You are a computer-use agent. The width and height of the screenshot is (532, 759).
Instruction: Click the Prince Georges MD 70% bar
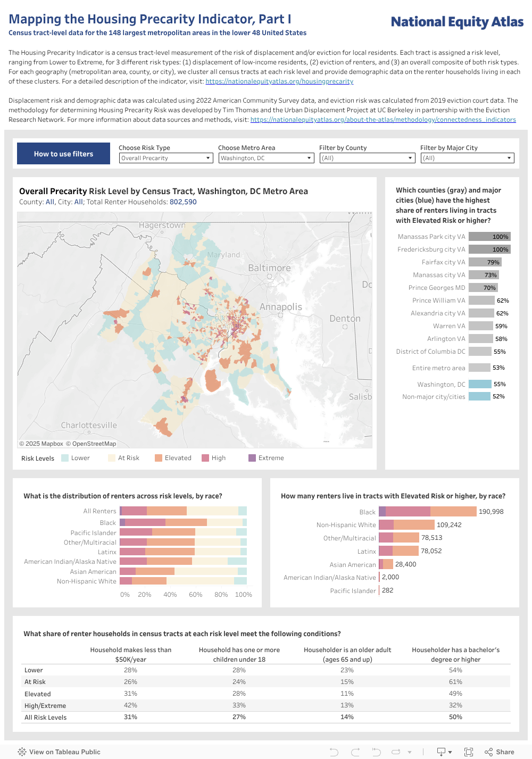click(x=483, y=288)
